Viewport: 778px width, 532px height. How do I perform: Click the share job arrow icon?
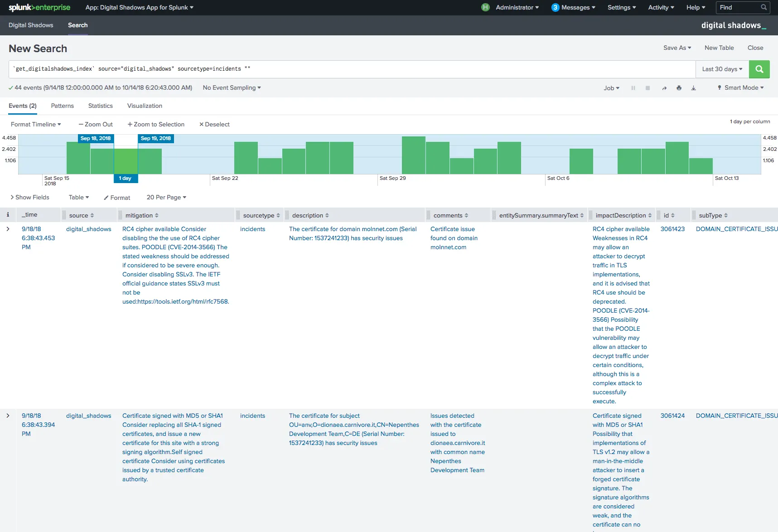tap(664, 88)
